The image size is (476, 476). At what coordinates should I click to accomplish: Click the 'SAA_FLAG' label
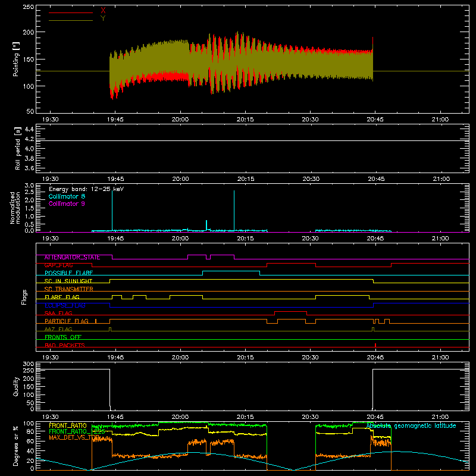point(58,314)
